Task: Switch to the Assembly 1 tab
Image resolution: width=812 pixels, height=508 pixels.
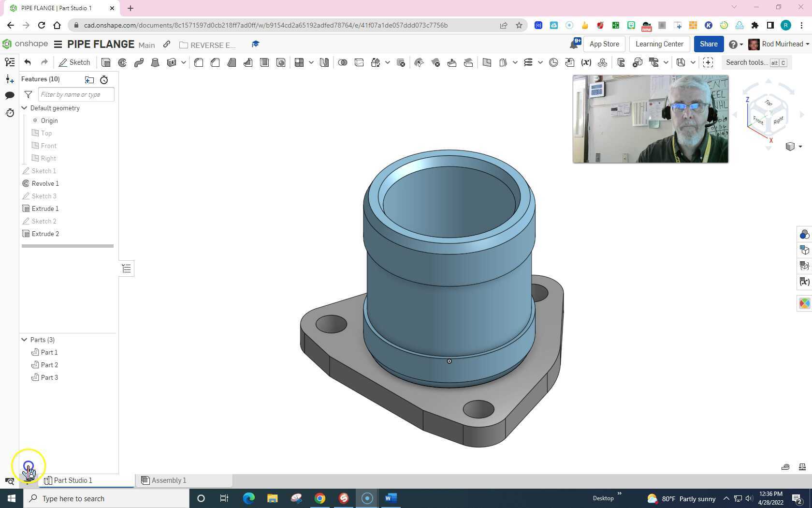Action: (x=169, y=480)
